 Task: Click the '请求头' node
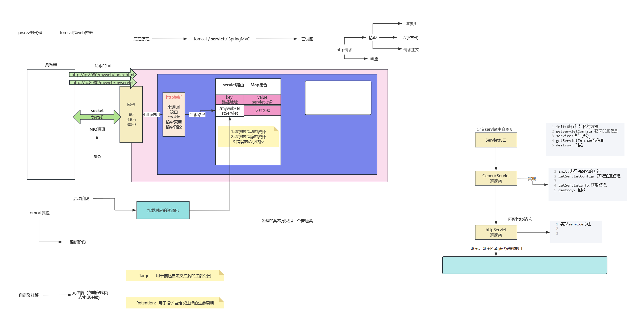[x=411, y=23]
